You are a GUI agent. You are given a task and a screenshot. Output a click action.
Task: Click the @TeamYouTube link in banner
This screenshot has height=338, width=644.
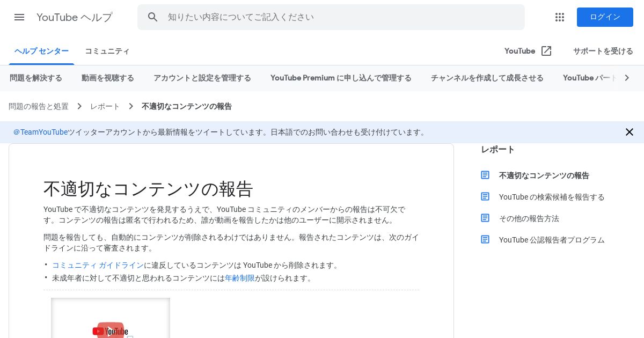tap(41, 132)
